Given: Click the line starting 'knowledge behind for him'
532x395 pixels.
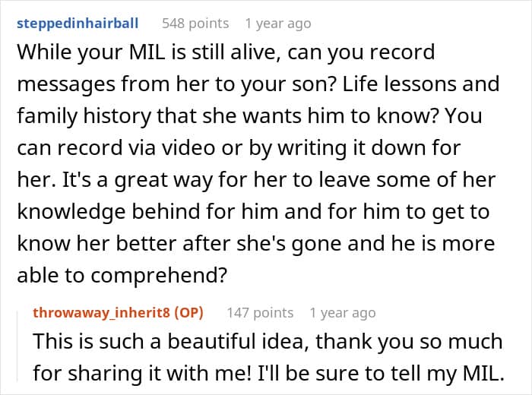Looking at the screenshot, I should pos(253,212).
